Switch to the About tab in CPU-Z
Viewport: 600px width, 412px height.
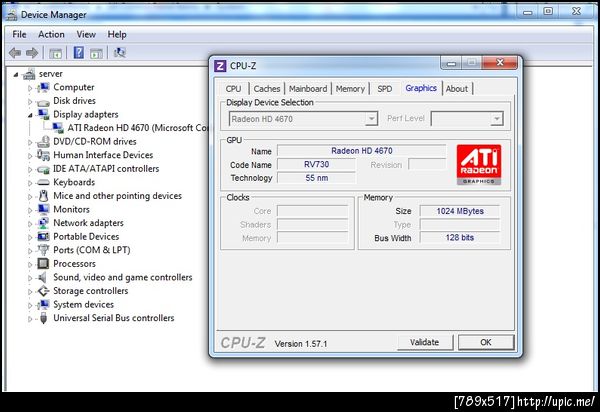(x=457, y=89)
